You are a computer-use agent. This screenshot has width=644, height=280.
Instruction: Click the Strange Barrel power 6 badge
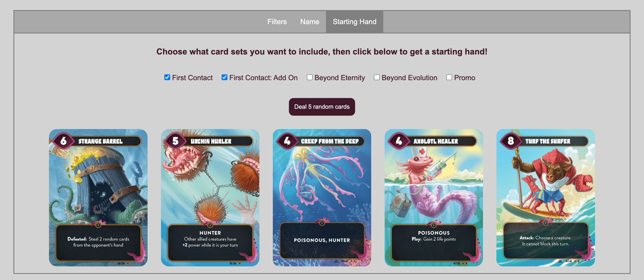[64, 141]
